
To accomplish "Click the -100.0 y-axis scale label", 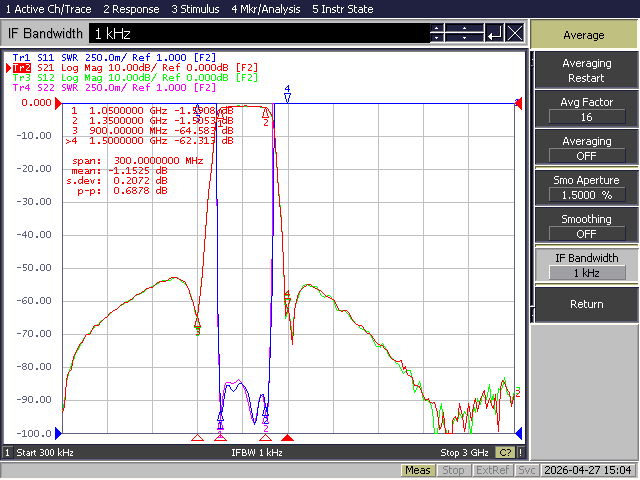I will tap(34, 433).
